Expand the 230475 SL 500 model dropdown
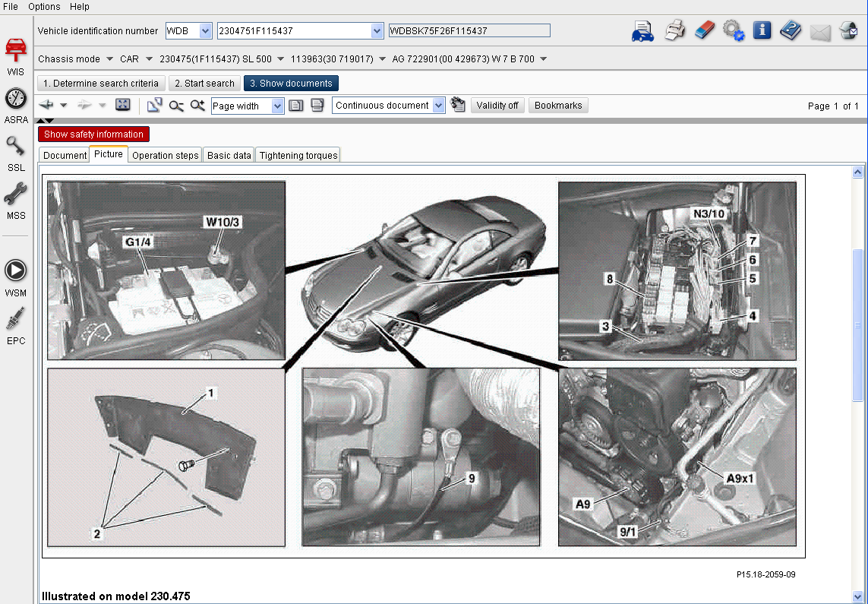868x604 pixels. tap(280, 59)
